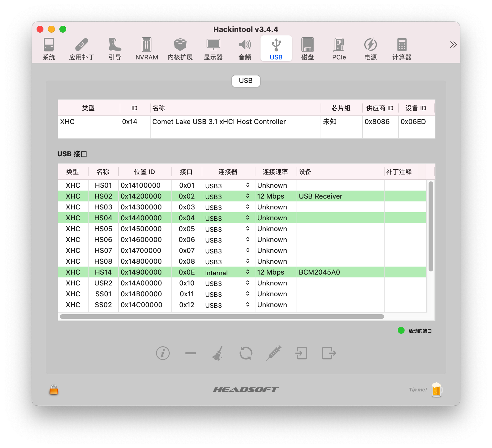Select the USB segmented tab
Viewport: 492px width, 448px height.
(x=246, y=81)
